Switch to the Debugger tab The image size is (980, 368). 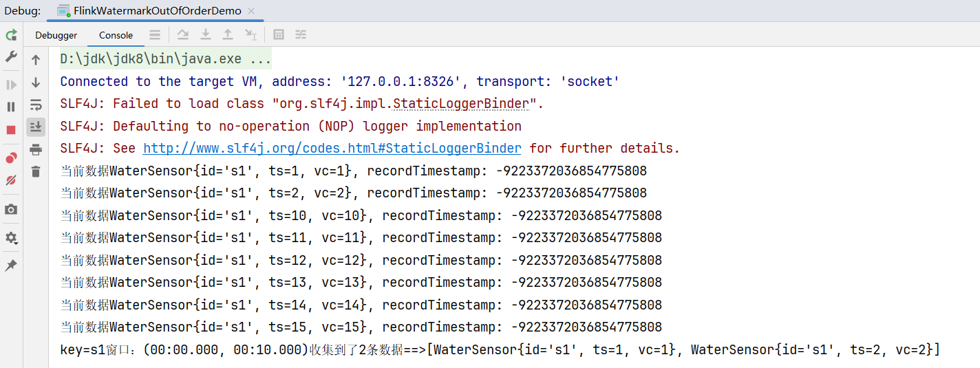tap(56, 35)
